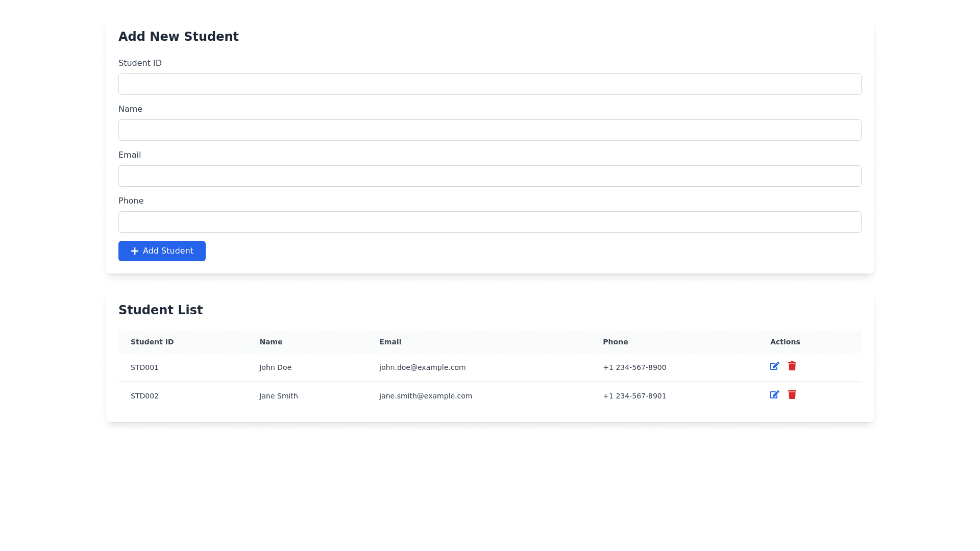Edit the Jane Smith row
980x551 pixels.
774,395
